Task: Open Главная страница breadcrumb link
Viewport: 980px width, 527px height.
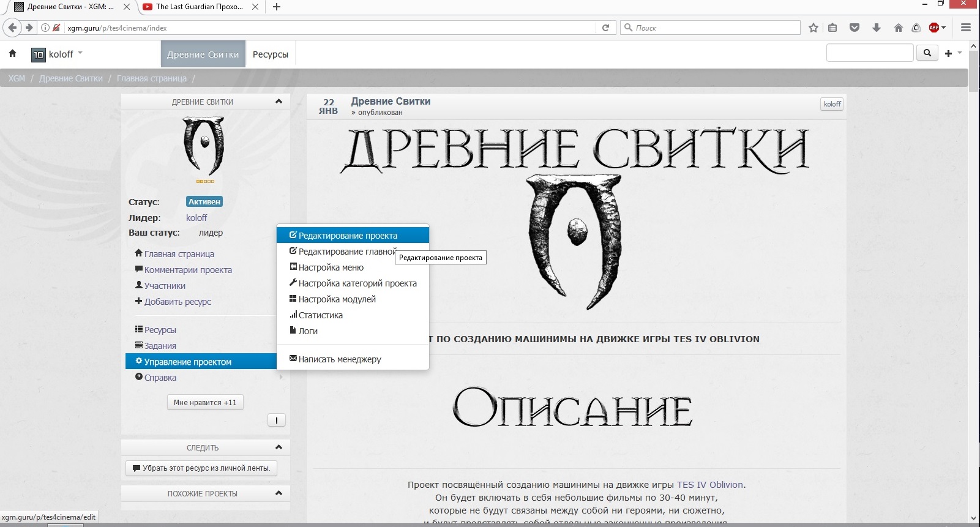Action: click(x=152, y=78)
